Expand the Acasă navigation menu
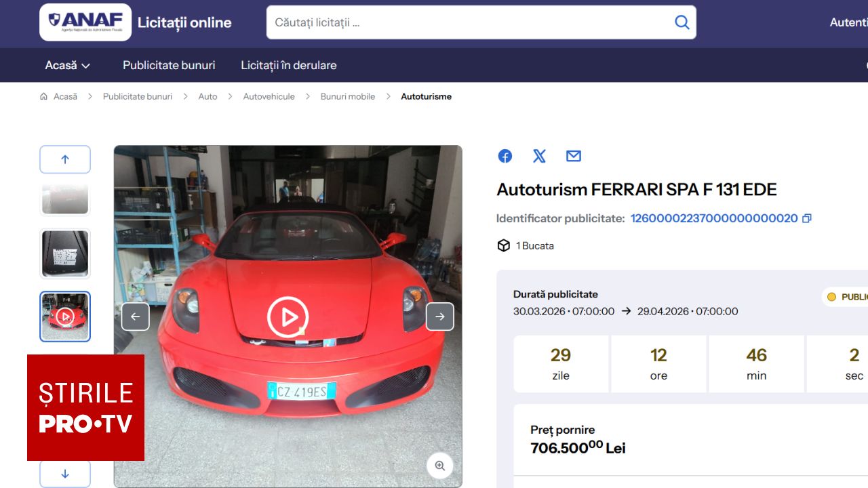The width and height of the screenshot is (868, 488). pyautogui.click(x=67, y=65)
